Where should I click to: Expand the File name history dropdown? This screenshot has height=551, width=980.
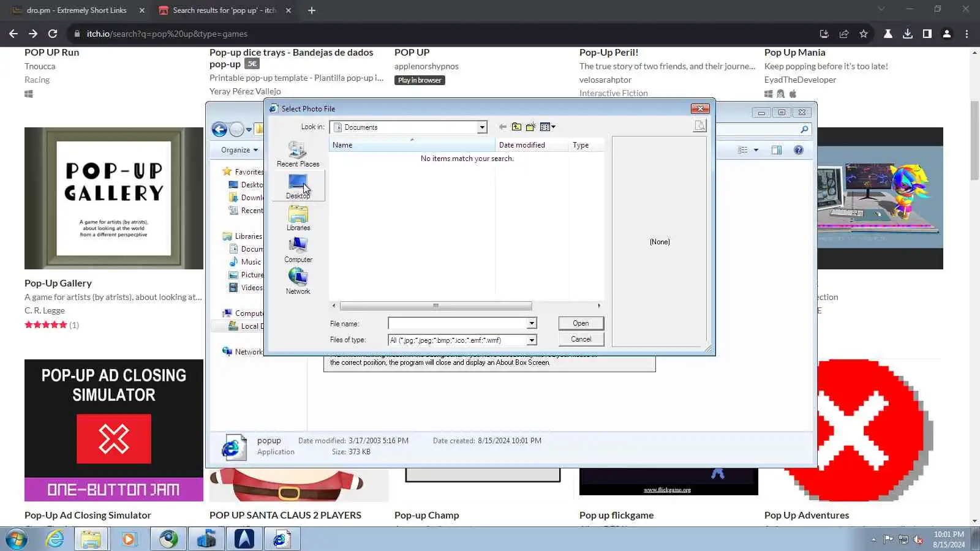532,323
